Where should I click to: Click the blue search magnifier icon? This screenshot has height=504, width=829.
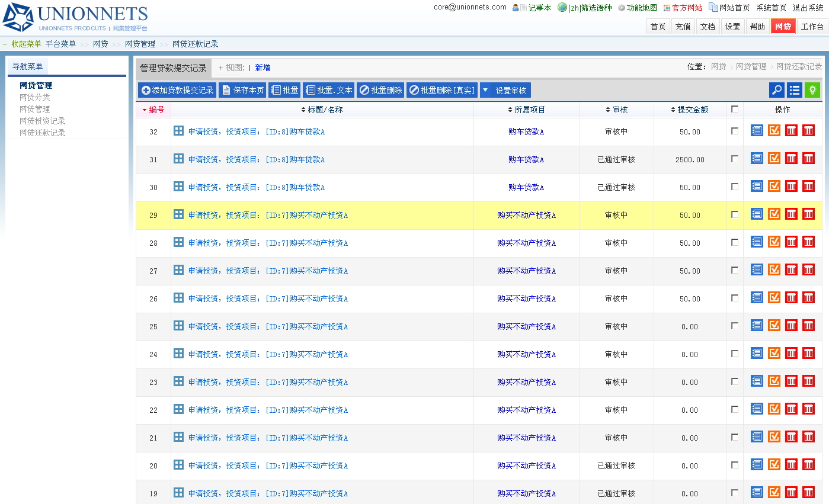[777, 90]
